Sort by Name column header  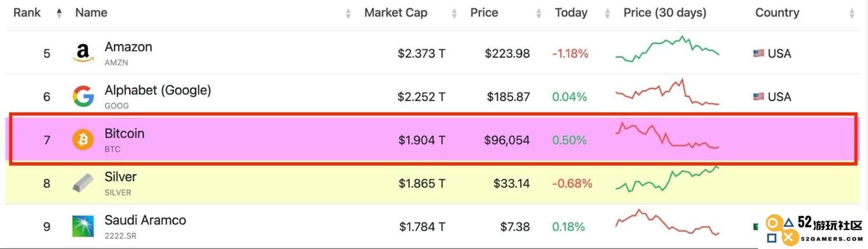point(91,13)
